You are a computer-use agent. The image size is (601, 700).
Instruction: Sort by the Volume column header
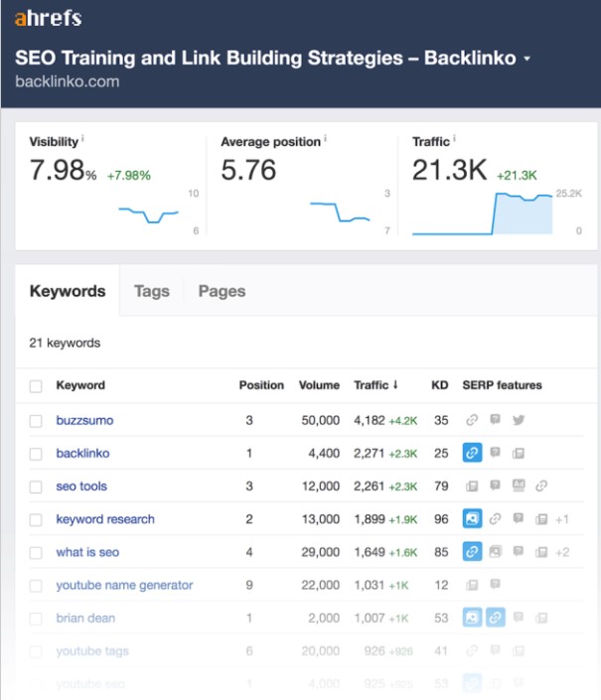319,385
